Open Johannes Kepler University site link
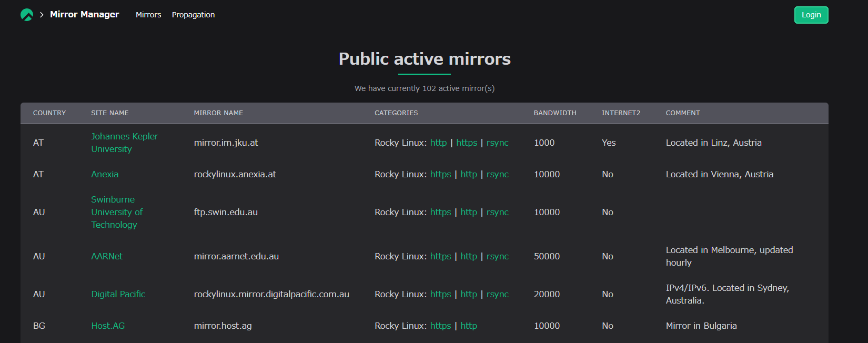The width and height of the screenshot is (868, 343). [x=124, y=143]
